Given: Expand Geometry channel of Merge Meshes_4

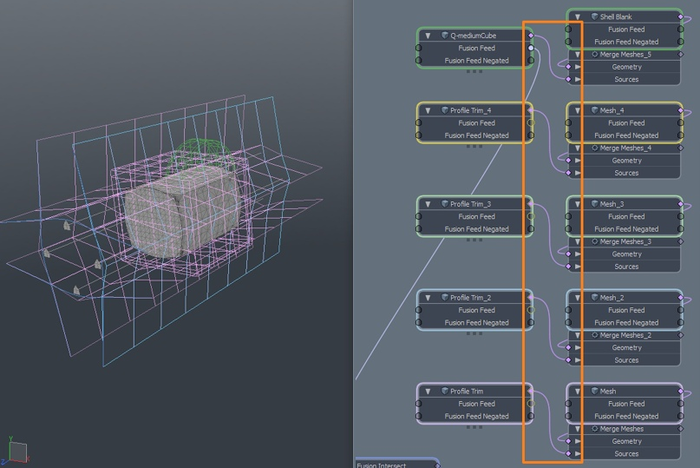Looking at the screenshot, I should (x=576, y=161).
